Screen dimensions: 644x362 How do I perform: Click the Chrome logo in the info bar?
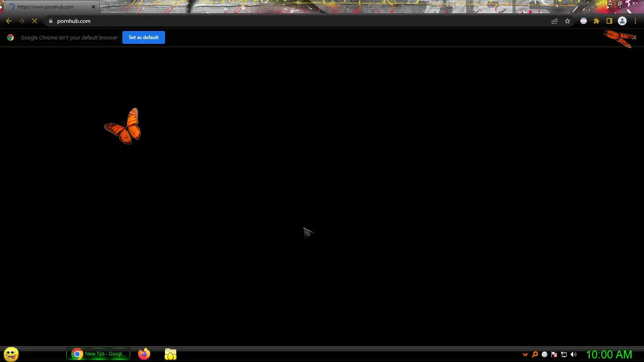(11, 37)
